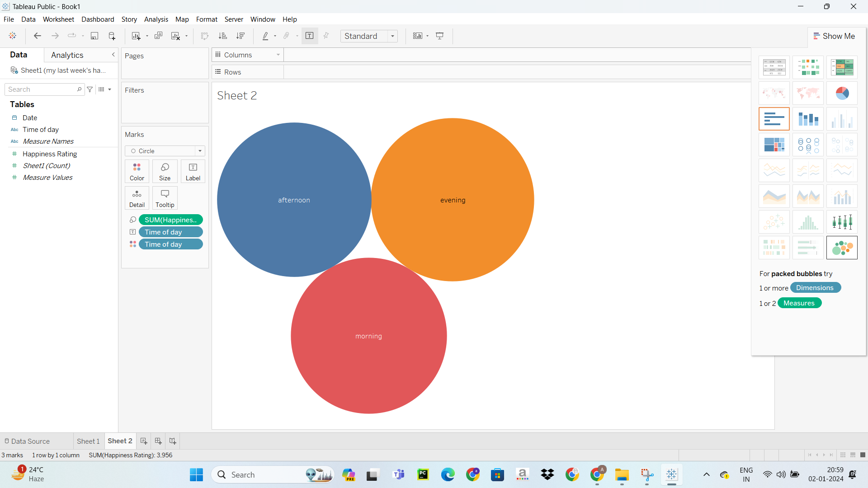Image resolution: width=868 pixels, height=488 pixels.
Task: Open the Analysis menu
Action: (x=156, y=19)
